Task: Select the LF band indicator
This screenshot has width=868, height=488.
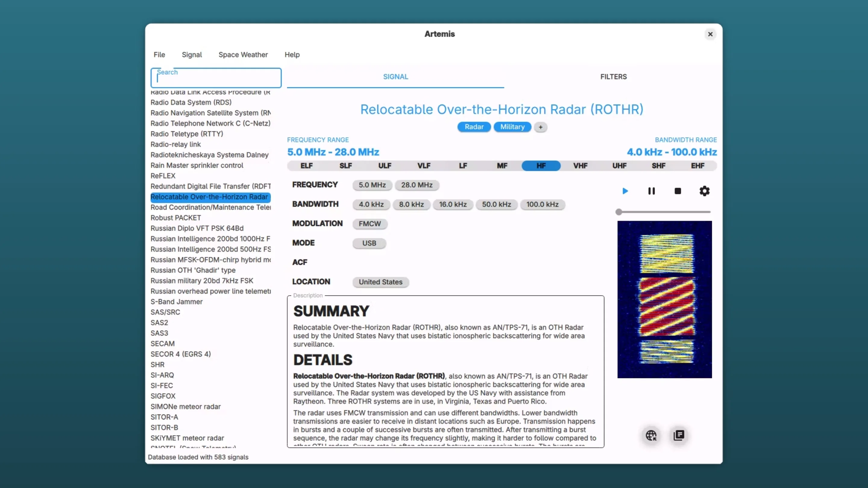Action: (463, 166)
